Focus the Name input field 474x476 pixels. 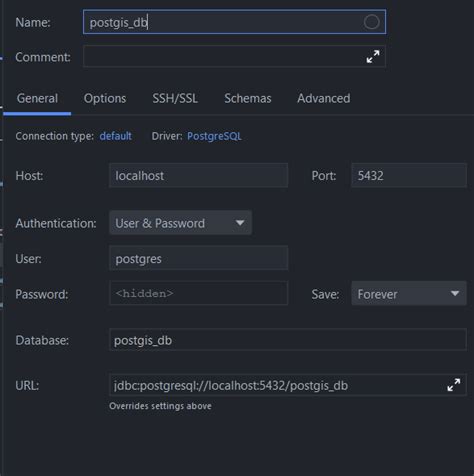[234, 22]
